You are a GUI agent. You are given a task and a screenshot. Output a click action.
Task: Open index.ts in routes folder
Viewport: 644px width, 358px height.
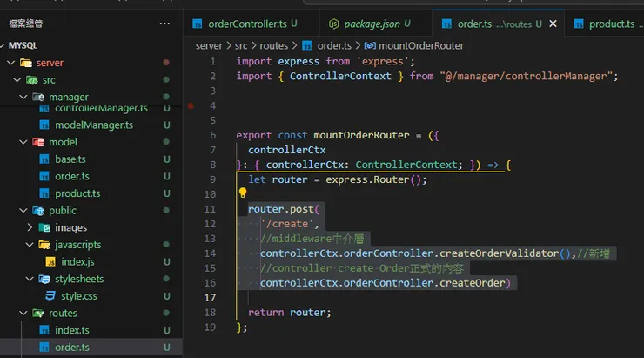pyautogui.click(x=72, y=330)
